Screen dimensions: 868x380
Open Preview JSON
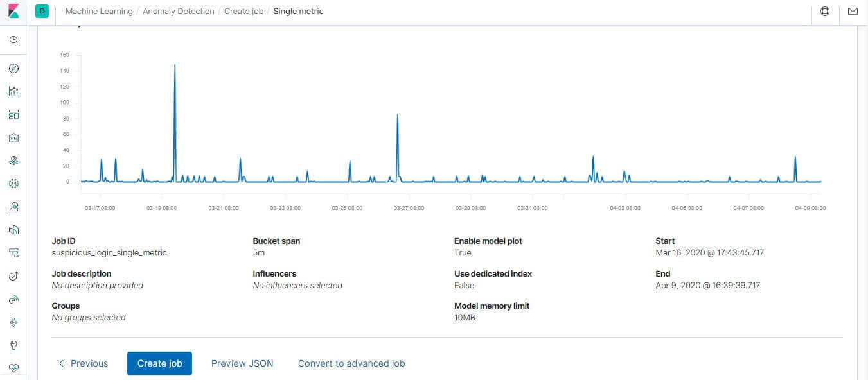pos(242,363)
